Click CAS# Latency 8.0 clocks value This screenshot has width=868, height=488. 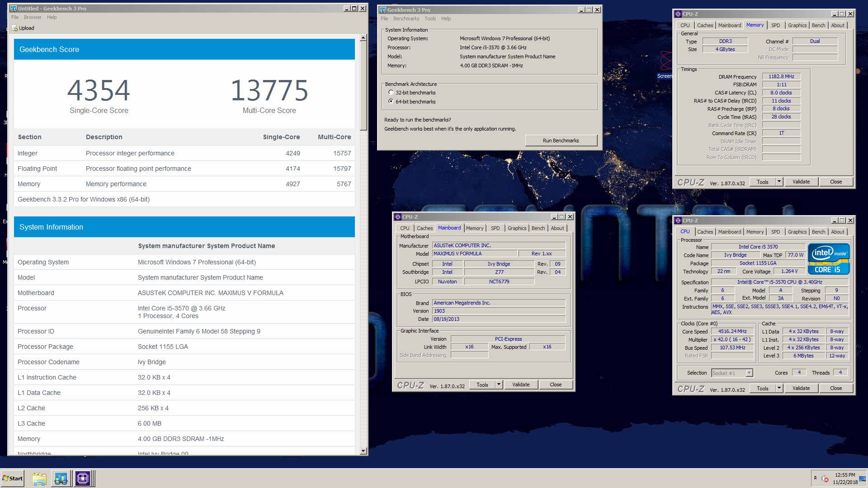click(781, 93)
